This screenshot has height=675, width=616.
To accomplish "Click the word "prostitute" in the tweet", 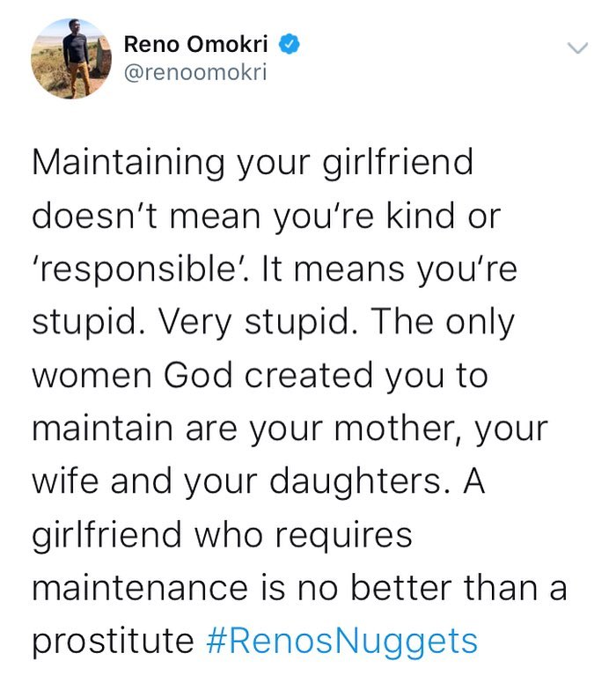I will click(x=113, y=640).
